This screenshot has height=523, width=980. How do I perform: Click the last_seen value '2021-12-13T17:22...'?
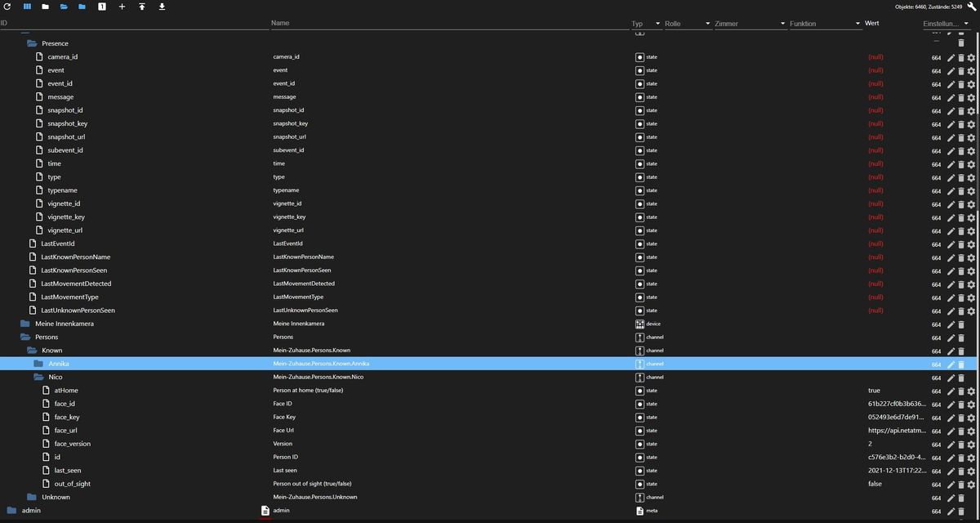click(897, 471)
